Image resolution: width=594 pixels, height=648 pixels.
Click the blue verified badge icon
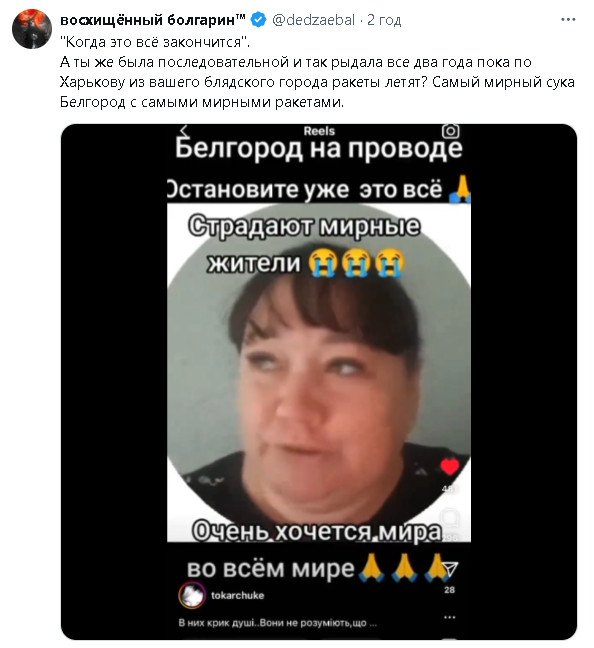[258, 20]
